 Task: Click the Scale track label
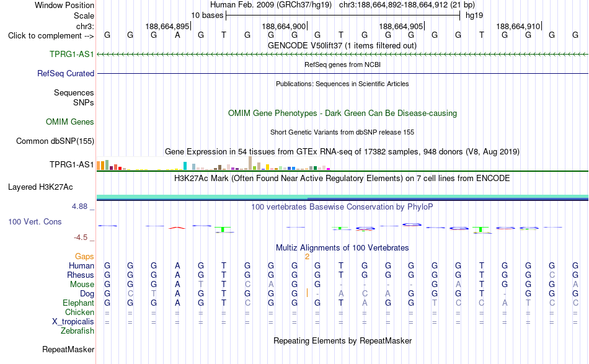[x=84, y=16]
